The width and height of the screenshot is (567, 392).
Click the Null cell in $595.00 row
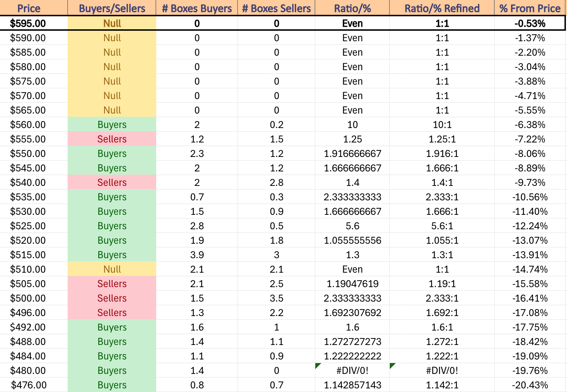pyautogui.click(x=112, y=24)
